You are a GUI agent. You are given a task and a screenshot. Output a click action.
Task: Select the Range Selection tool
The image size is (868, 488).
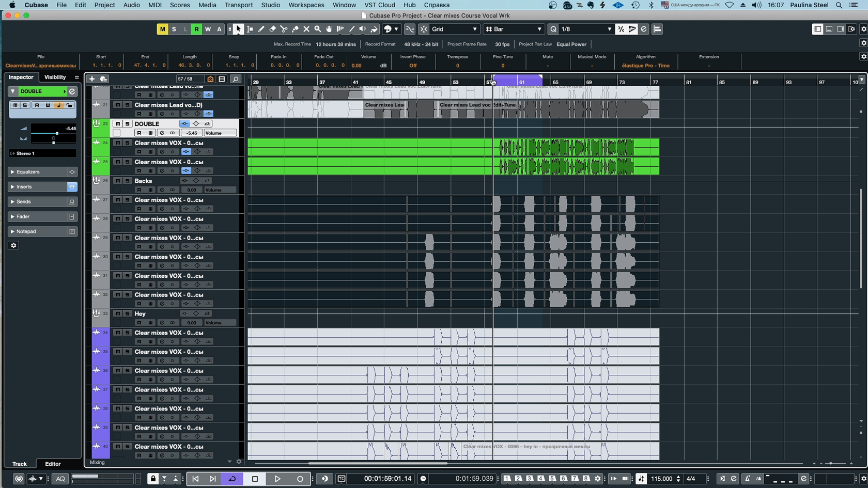[x=250, y=29]
